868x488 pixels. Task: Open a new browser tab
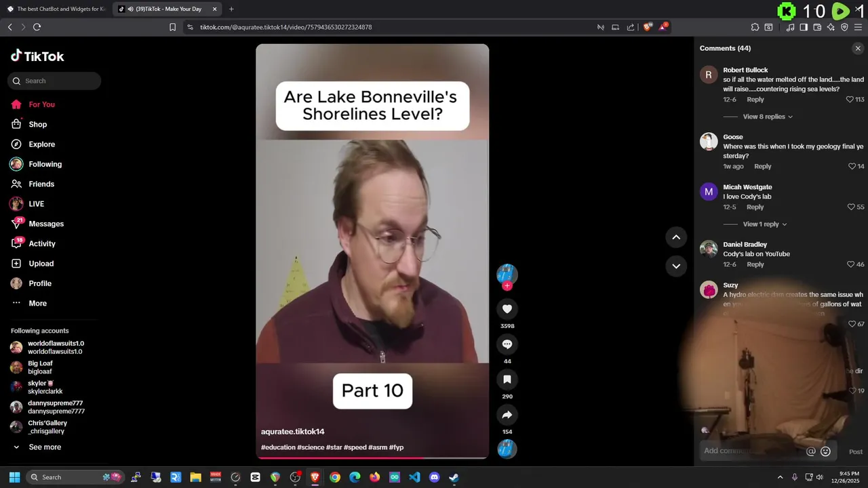pos(231,9)
